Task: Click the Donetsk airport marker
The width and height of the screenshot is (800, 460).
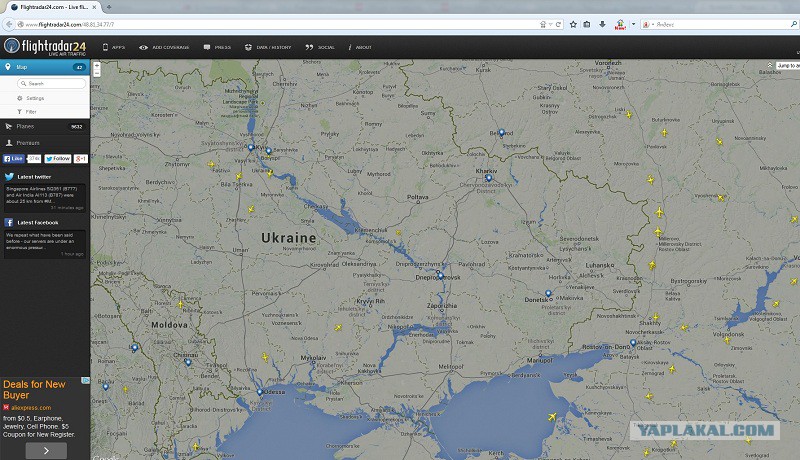Action: [548, 293]
